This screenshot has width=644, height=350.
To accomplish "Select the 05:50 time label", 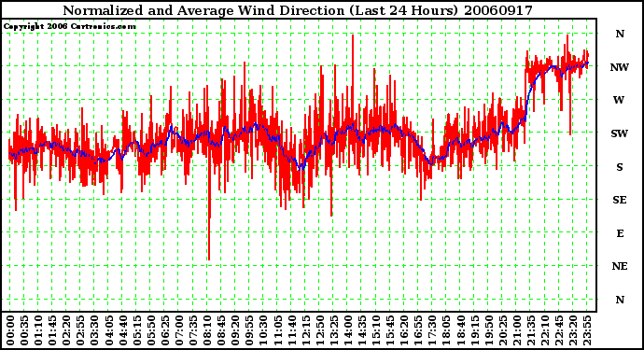I will click(x=150, y=330).
